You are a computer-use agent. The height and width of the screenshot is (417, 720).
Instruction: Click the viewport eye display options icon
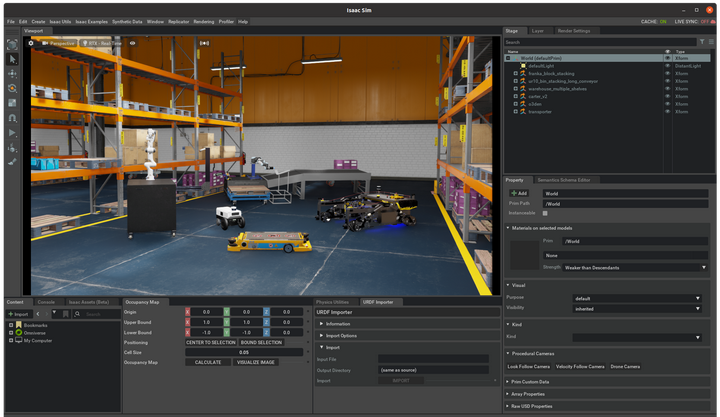coord(133,43)
